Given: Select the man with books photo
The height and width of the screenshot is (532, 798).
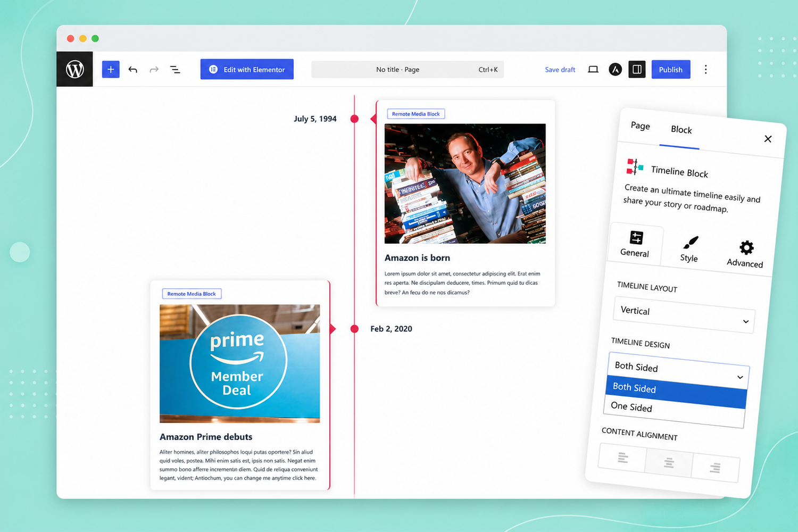Looking at the screenshot, I should click(465, 184).
